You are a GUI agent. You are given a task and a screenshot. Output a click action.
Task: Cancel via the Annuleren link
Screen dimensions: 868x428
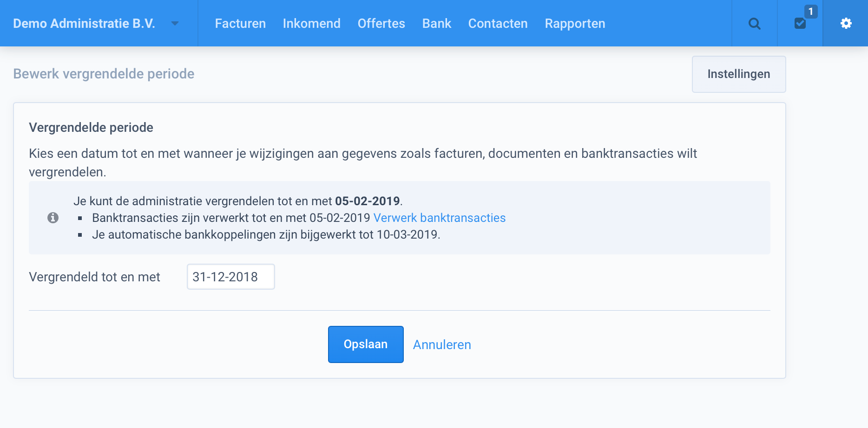(x=441, y=344)
